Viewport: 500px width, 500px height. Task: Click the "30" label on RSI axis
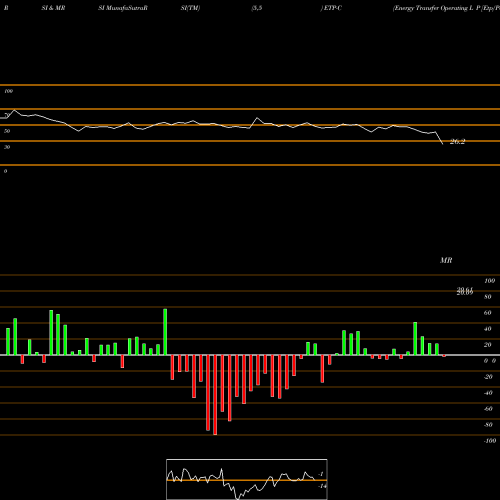(7, 147)
